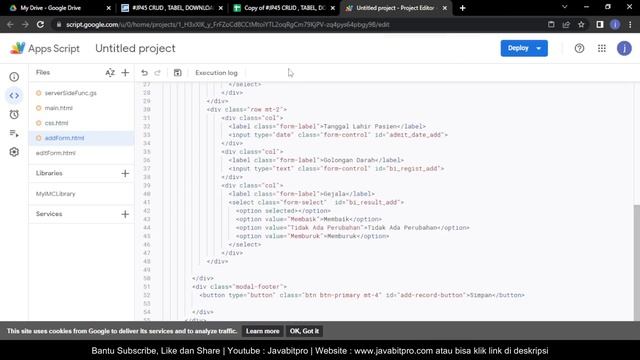Switch to Copy of #JP45 CRUD tab
Image resolution: width=640 pixels, height=360 pixels.
pyautogui.click(x=284, y=8)
